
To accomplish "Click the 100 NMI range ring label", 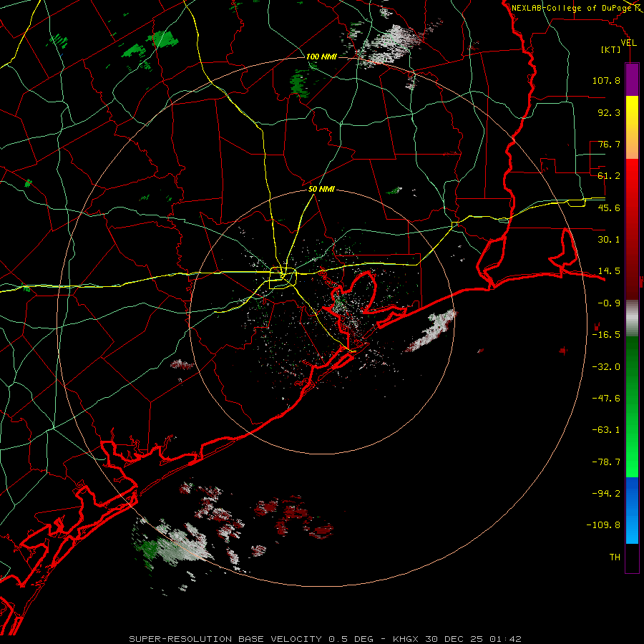I will pyautogui.click(x=321, y=57).
